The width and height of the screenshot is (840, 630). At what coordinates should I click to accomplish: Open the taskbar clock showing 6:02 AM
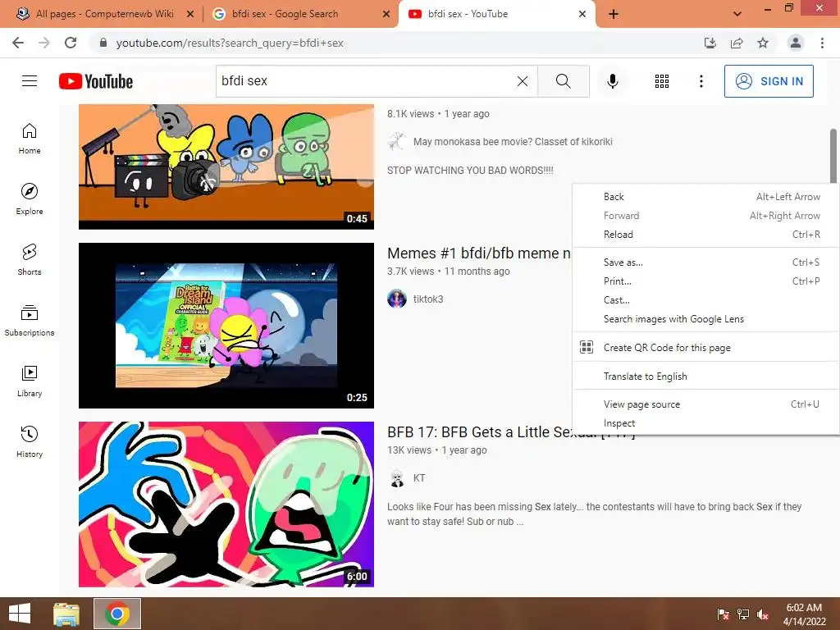coord(804,614)
